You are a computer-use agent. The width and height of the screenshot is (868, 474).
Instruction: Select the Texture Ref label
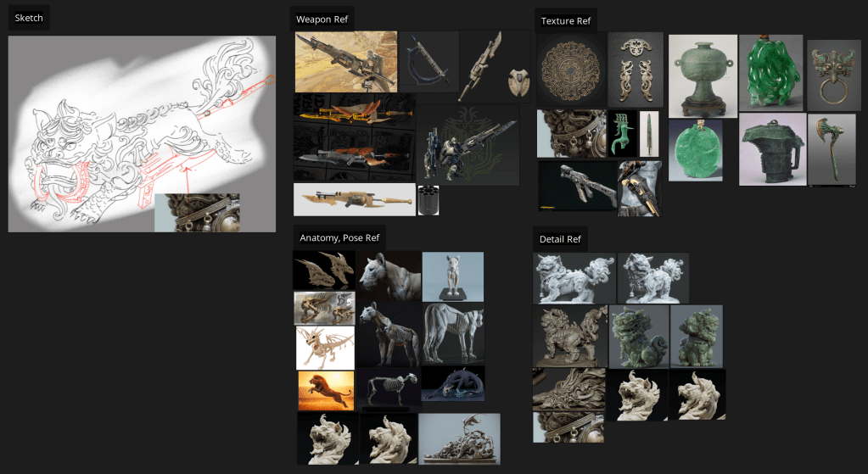[x=566, y=21]
